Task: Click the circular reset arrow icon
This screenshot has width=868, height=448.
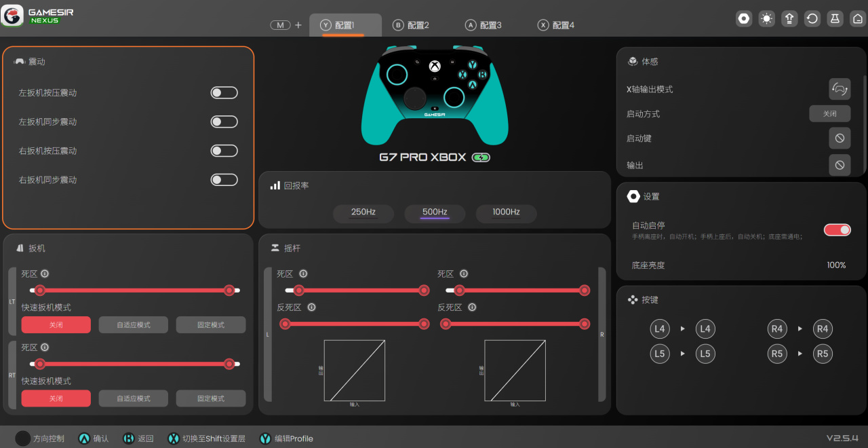Action: coord(812,18)
